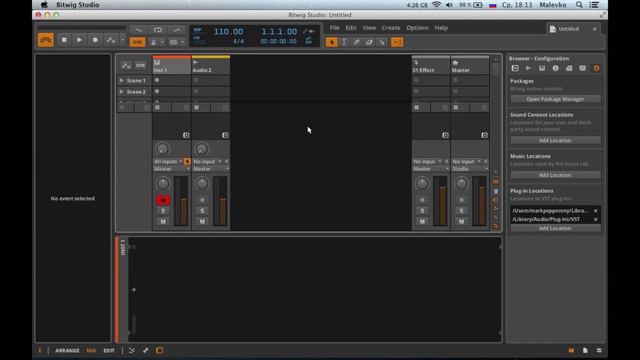Viewport: 640px width, 360px height.
Task: Select the Knife tool
Action: tap(382, 42)
